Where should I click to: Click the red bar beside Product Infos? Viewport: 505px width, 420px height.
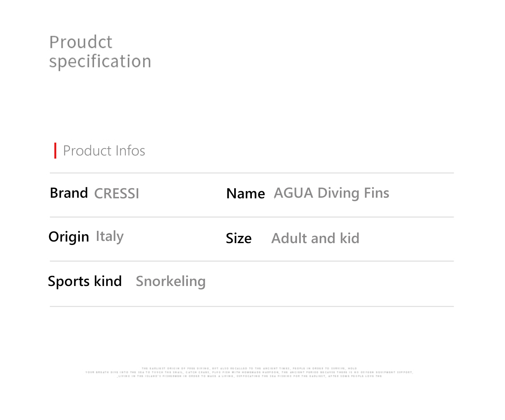tap(55, 151)
